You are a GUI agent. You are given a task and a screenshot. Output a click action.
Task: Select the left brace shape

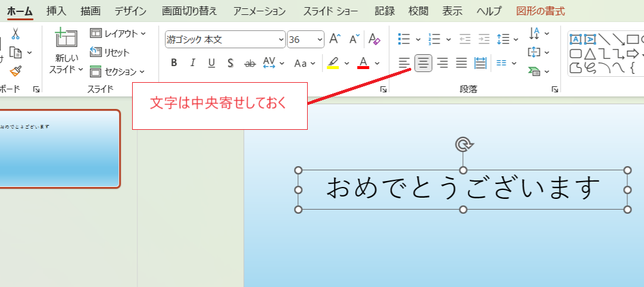(x=633, y=68)
